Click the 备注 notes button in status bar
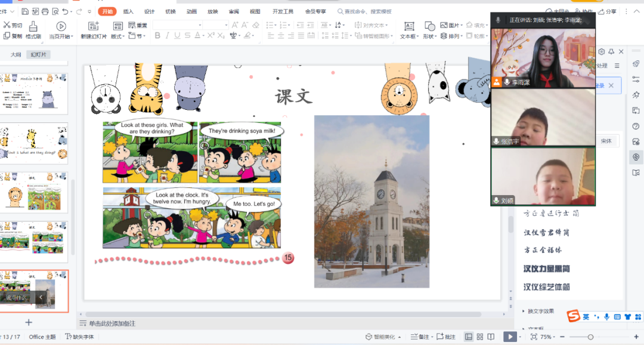Viewport: 644px width, 345px height. (420, 337)
